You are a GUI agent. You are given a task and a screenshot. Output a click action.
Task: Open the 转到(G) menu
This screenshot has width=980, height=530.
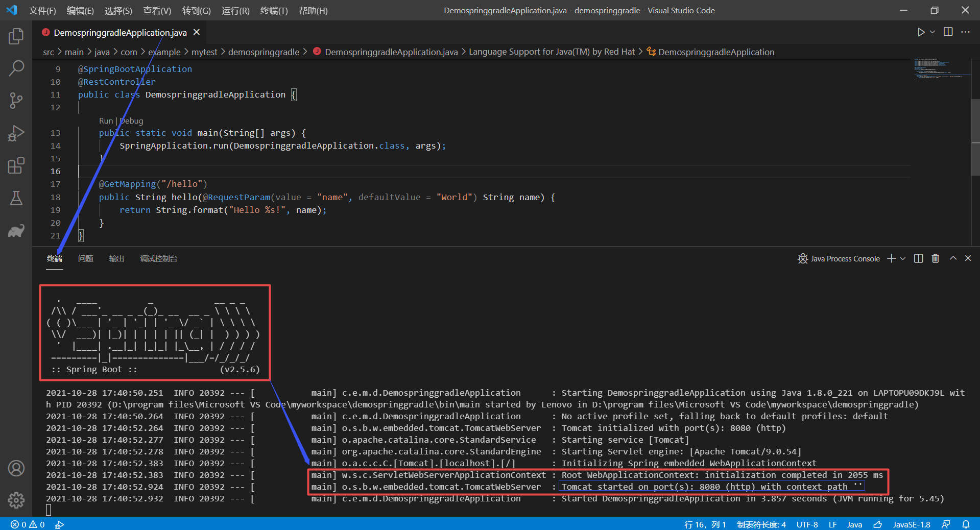(197, 11)
